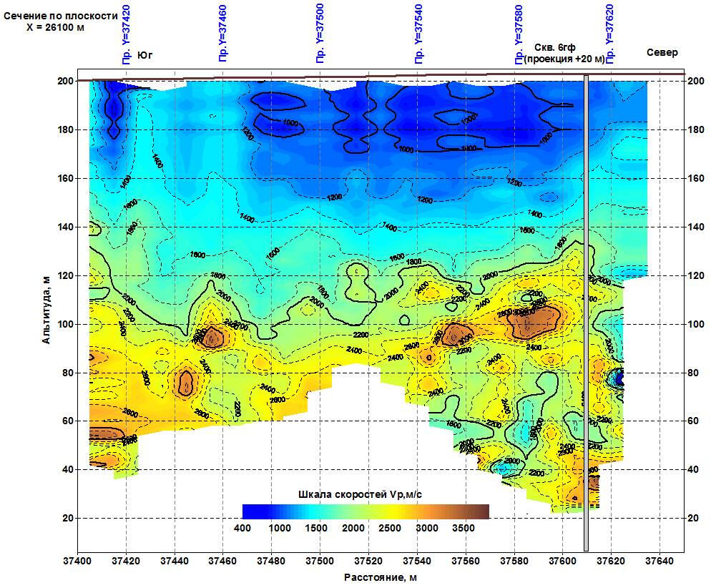This screenshot has width=711, height=588.
Task: Select the Пр. Y=37460 profile label
Action: tap(223, 34)
